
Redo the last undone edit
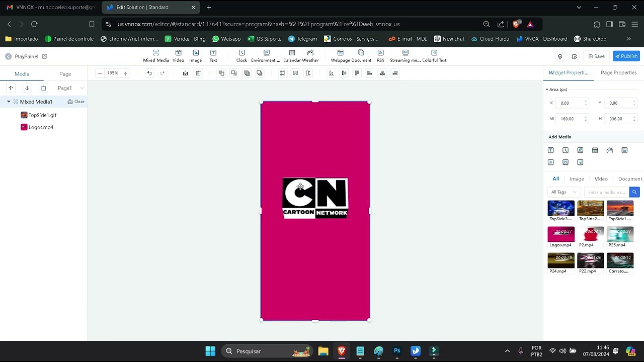(x=162, y=73)
